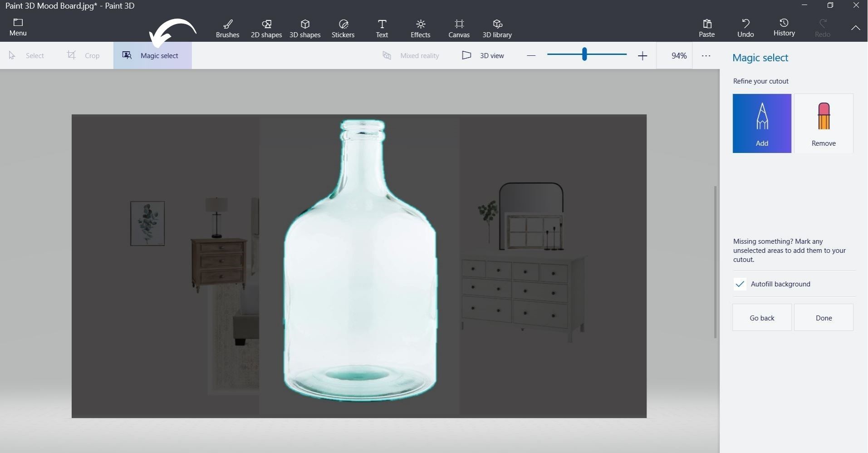
Task: Click the Go back button
Action: [762, 318]
